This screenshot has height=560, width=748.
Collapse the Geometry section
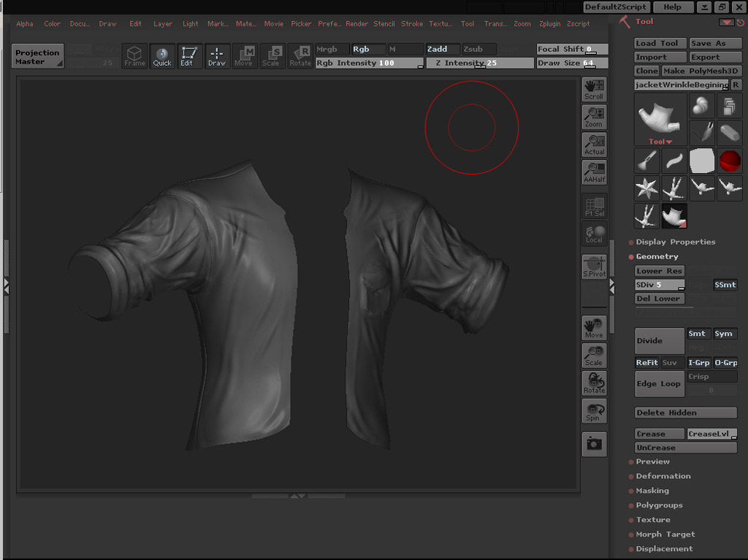point(657,256)
